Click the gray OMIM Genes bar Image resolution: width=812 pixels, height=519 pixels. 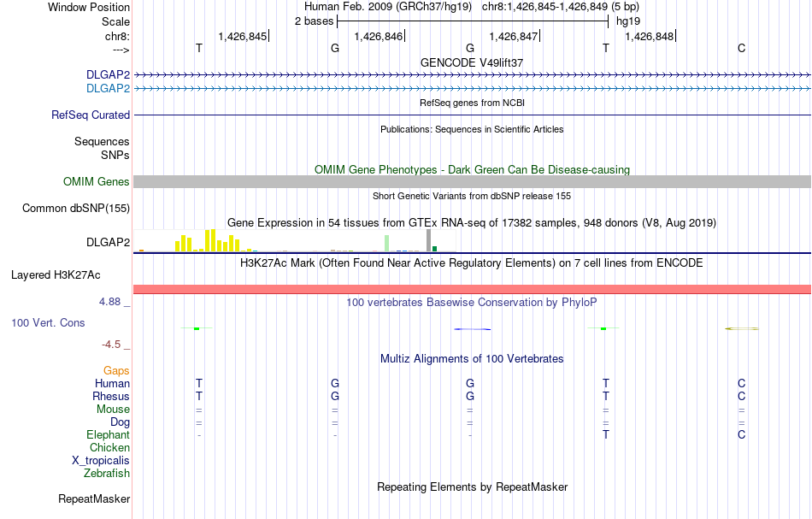click(473, 182)
